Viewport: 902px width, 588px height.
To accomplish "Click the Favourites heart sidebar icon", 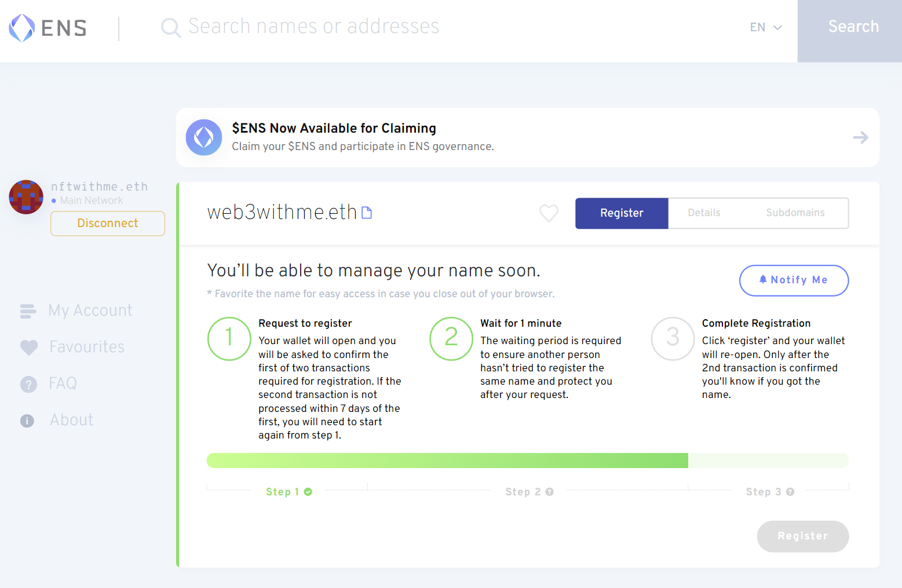I will [28, 348].
